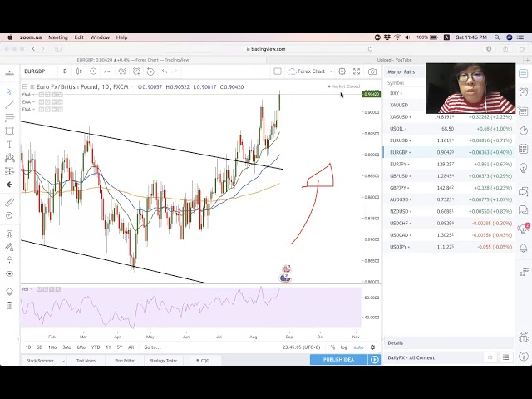532x399 pixels.
Task: Take a chart snapshot with camera icon
Action: (372, 71)
